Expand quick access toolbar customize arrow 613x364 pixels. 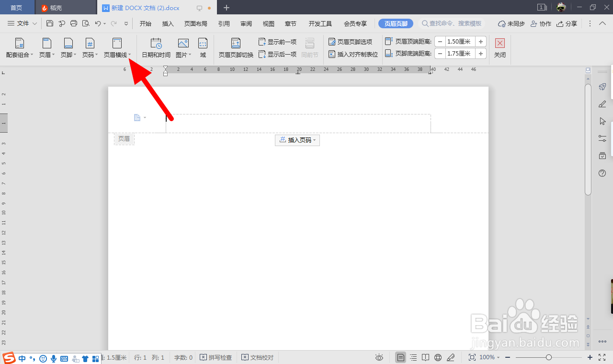[x=126, y=23]
